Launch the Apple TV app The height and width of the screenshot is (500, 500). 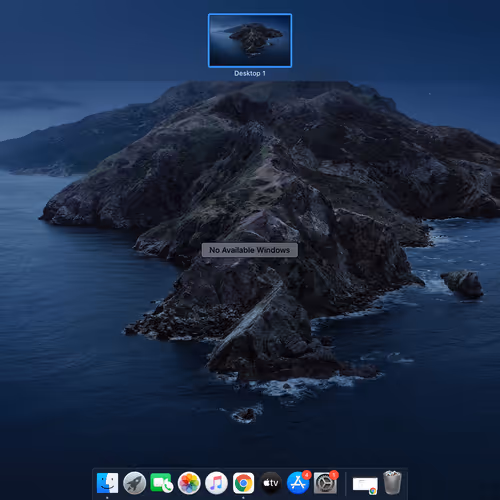coord(271,483)
